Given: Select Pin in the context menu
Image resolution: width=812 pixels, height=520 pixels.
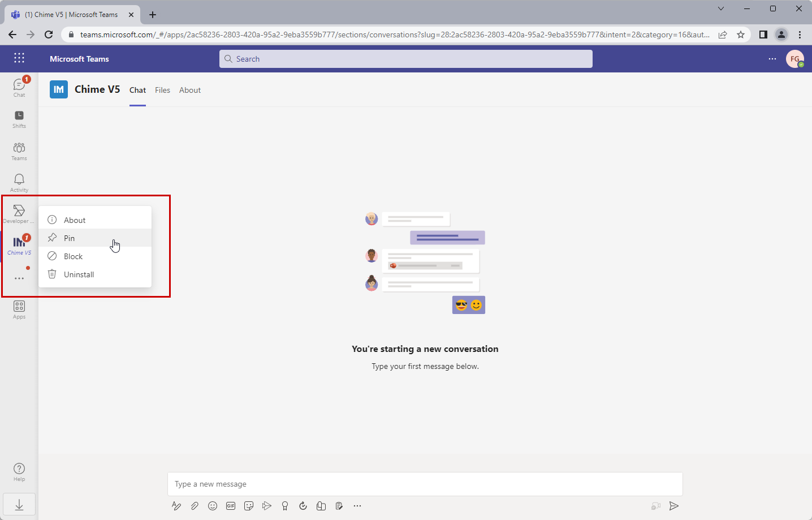Looking at the screenshot, I should pyautogui.click(x=95, y=238).
